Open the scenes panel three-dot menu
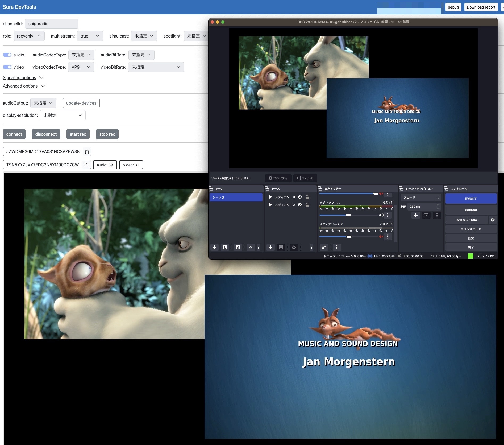Image resolution: width=504 pixels, height=445 pixels. pyautogui.click(x=259, y=247)
